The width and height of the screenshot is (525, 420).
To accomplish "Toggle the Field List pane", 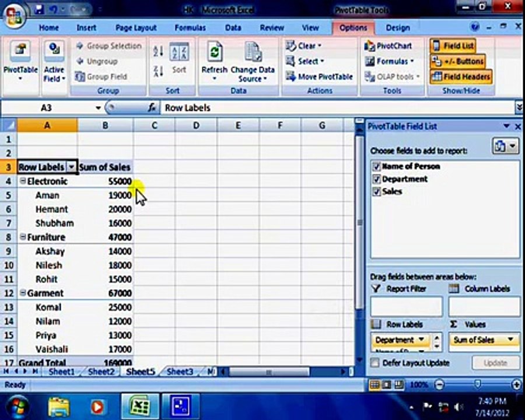I will [453, 46].
